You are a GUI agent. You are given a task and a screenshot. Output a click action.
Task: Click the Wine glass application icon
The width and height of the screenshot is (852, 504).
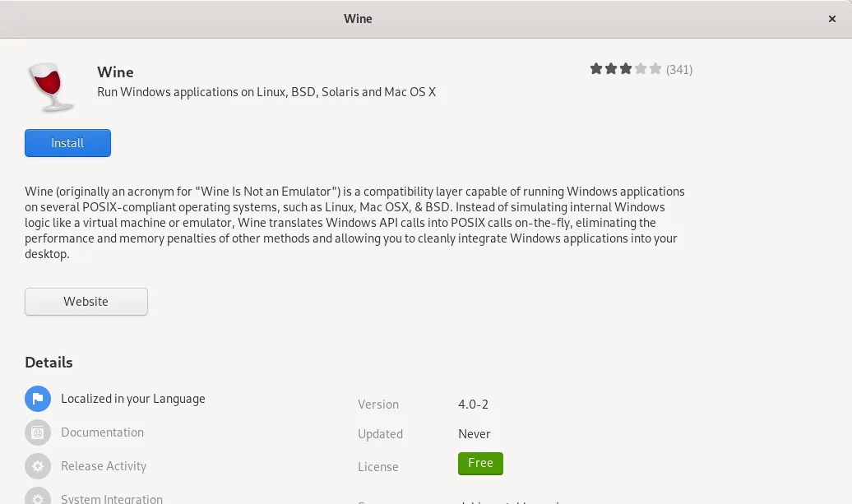[x=52, y=87]
